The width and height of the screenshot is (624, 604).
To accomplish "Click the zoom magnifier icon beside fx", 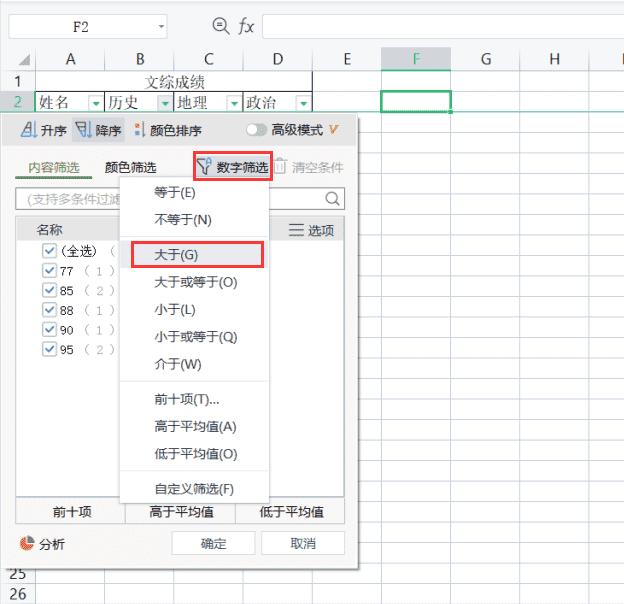I will coord(220,26).
